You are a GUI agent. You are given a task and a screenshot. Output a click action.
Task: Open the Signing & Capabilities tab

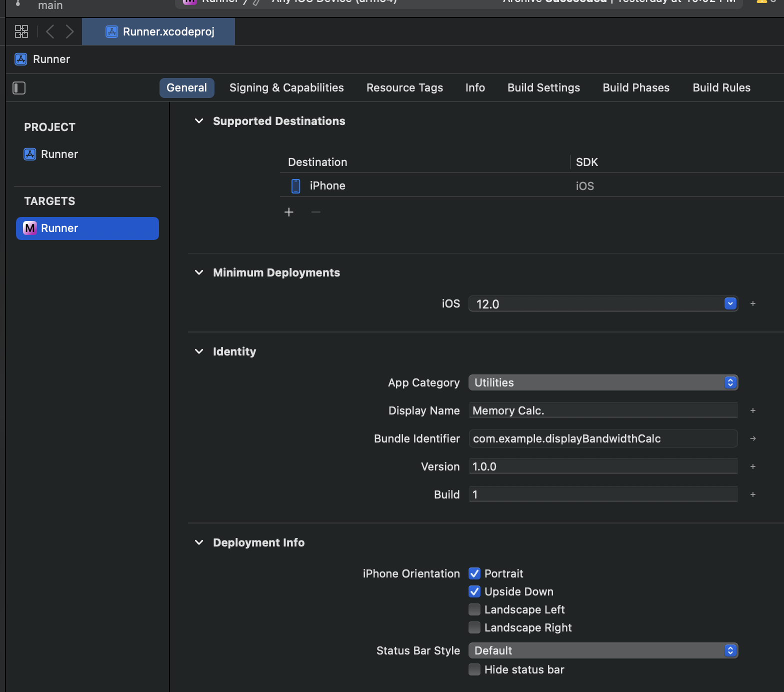(x=286, y=87)
